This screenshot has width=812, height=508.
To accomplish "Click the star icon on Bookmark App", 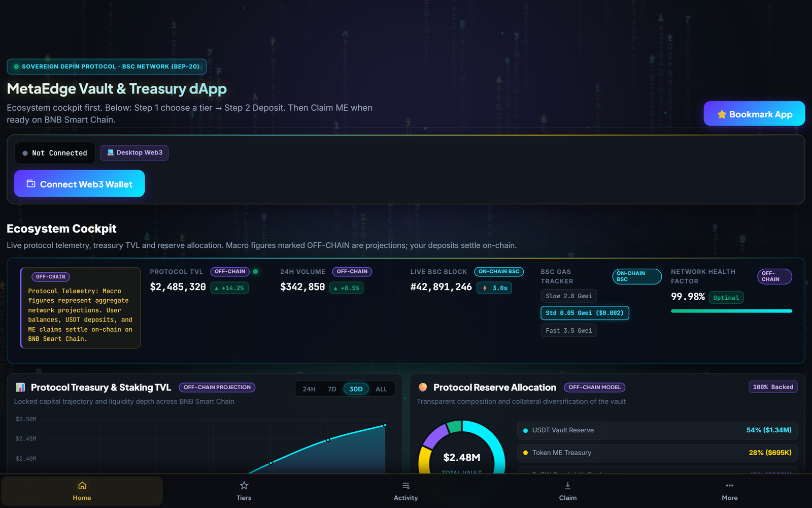I will coord(722,114).
